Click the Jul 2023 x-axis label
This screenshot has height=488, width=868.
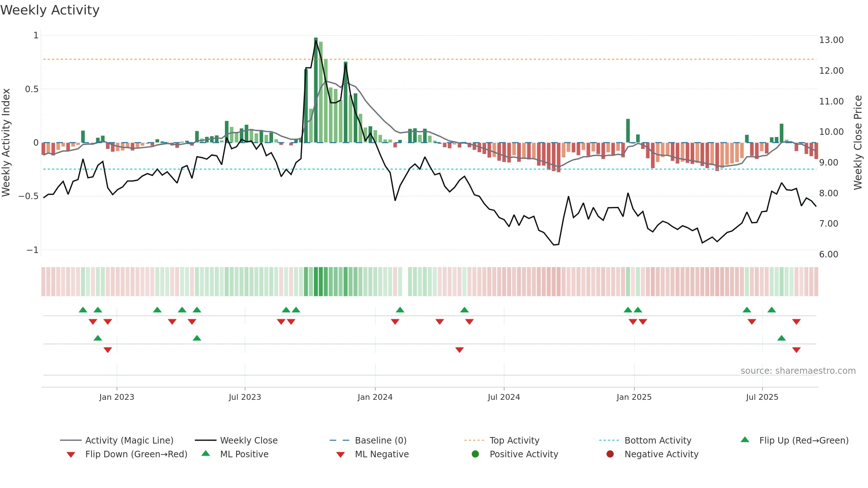(245, 397)
